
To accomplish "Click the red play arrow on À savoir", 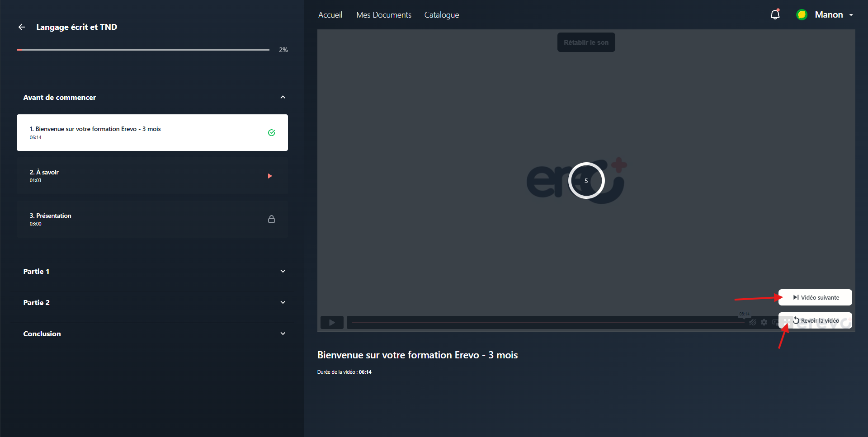I will coord(270,176).
